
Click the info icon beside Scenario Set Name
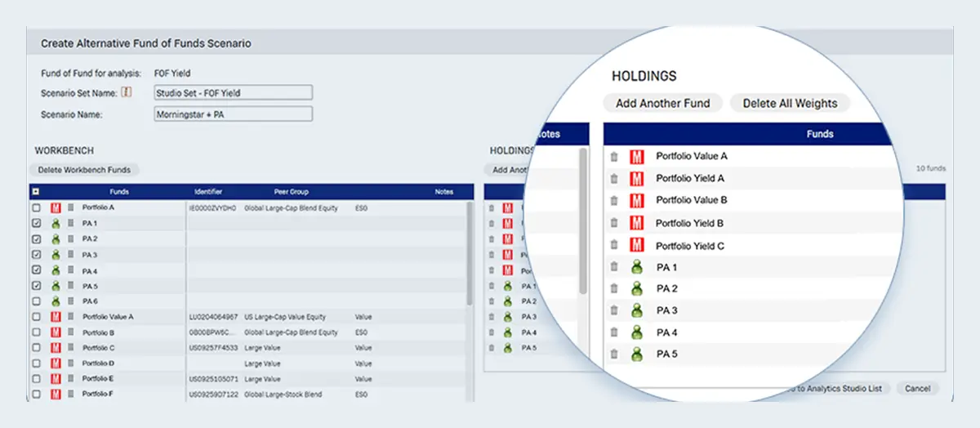coord(127,92)
